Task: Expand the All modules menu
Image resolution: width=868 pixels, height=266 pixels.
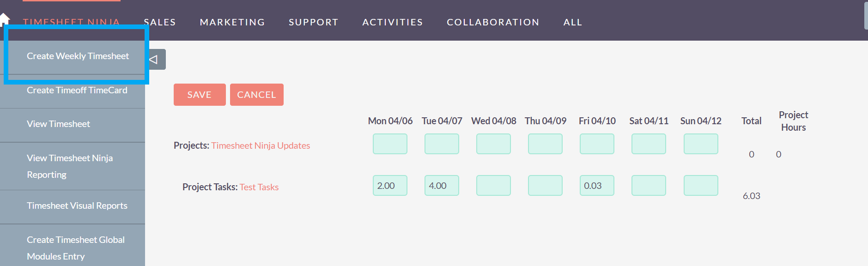Action: click(x=573, y=22)
